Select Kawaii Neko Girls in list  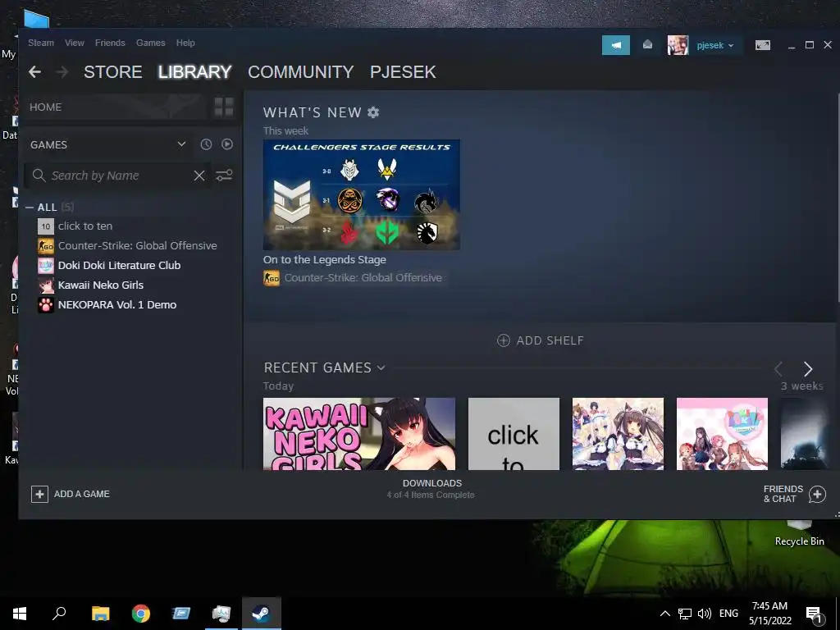[101, 285]
